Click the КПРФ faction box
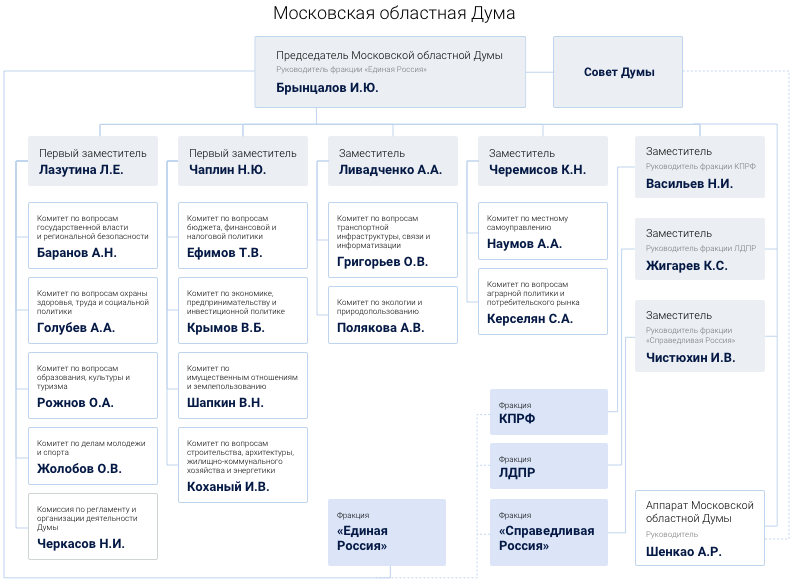This screenshot has height=582, width=790. (548, 412)
